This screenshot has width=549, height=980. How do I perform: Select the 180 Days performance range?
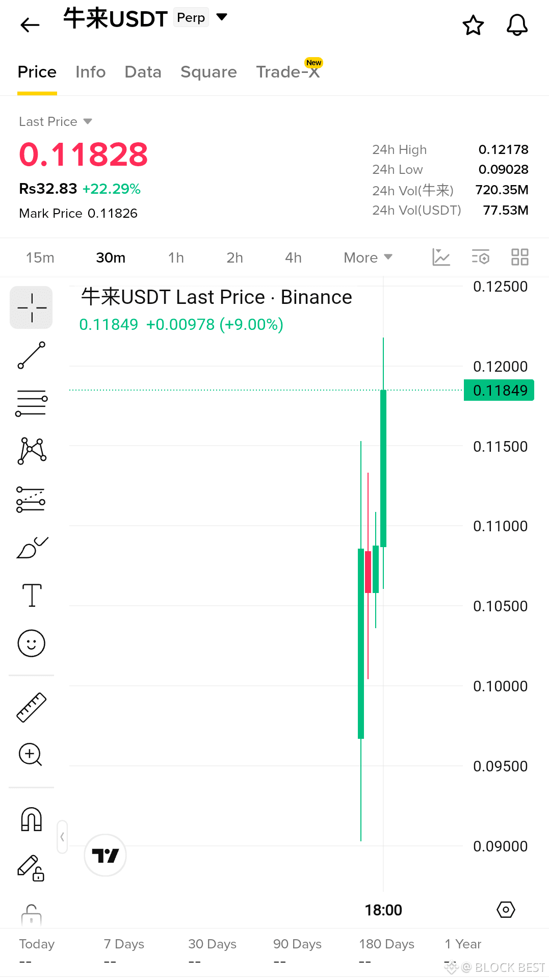click(x=386, y=951)
